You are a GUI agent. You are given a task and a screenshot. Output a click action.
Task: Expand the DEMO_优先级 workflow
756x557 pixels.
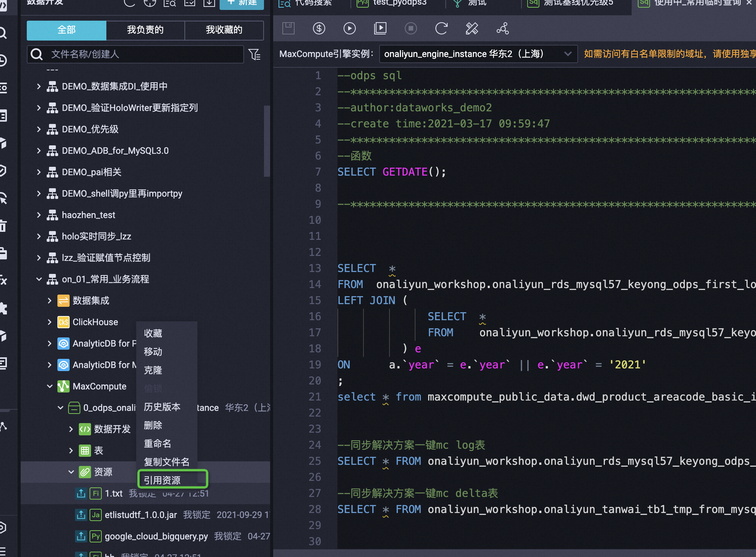39,129
